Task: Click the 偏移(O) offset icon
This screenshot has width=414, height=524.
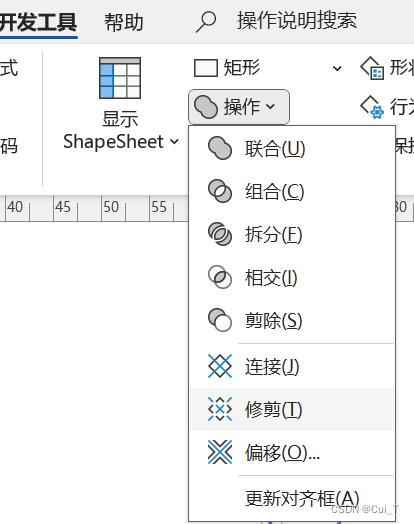Action: 220,452
